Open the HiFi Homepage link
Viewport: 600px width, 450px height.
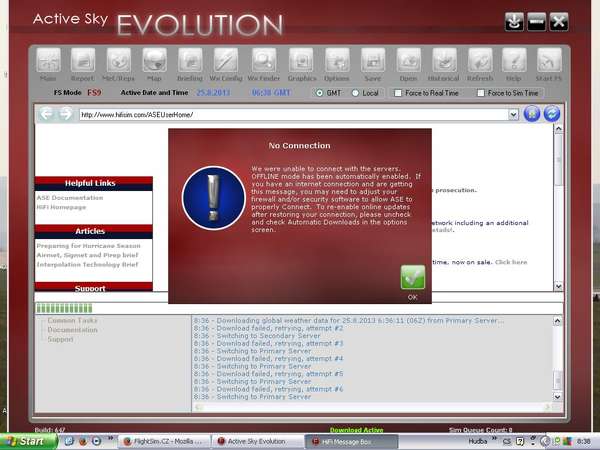pos(61,207)
